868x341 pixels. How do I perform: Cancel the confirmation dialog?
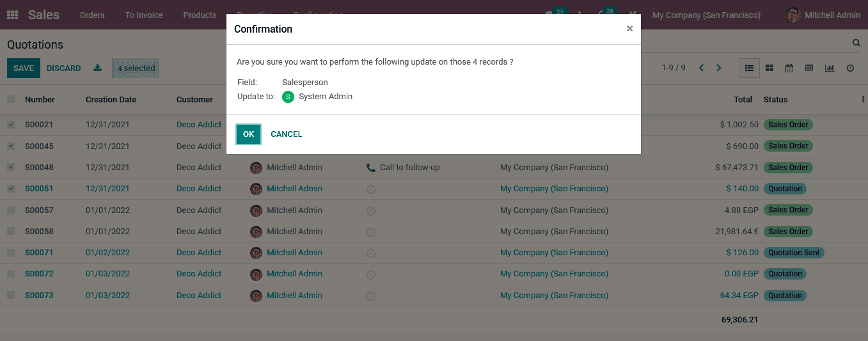[x=286, y=134]
